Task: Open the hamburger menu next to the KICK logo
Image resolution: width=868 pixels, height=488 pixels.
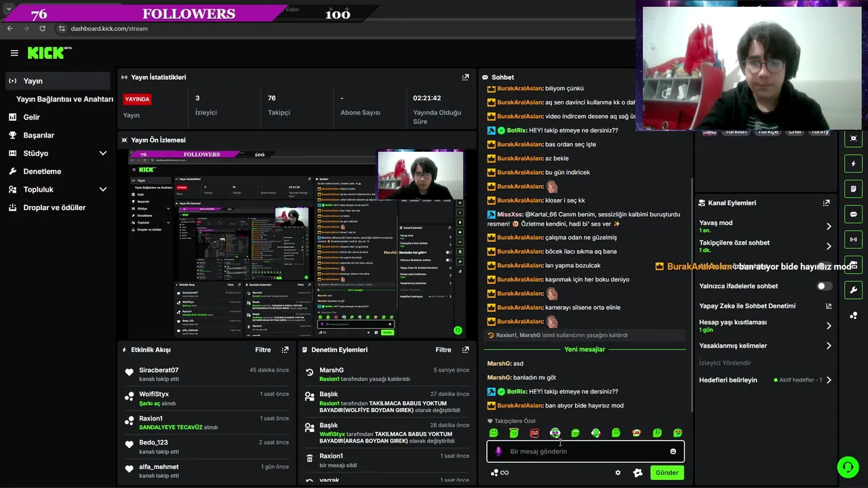Action: [14, 53]
